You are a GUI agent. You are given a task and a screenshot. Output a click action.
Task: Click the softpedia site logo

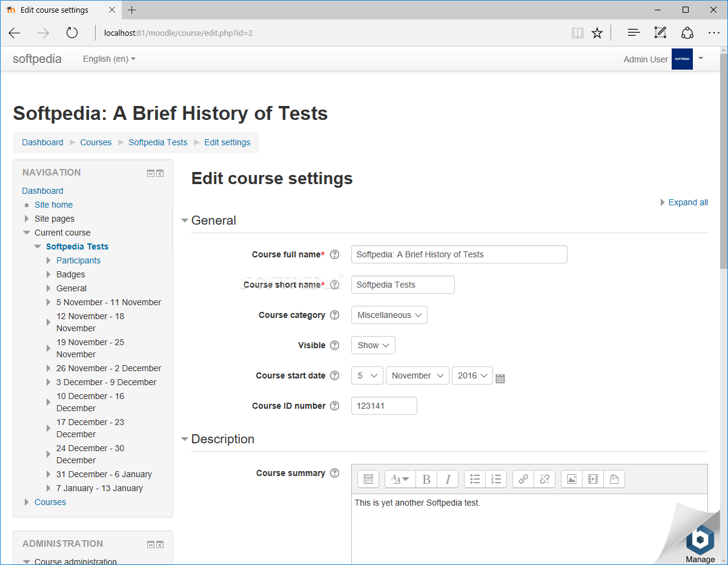point(37,59)
